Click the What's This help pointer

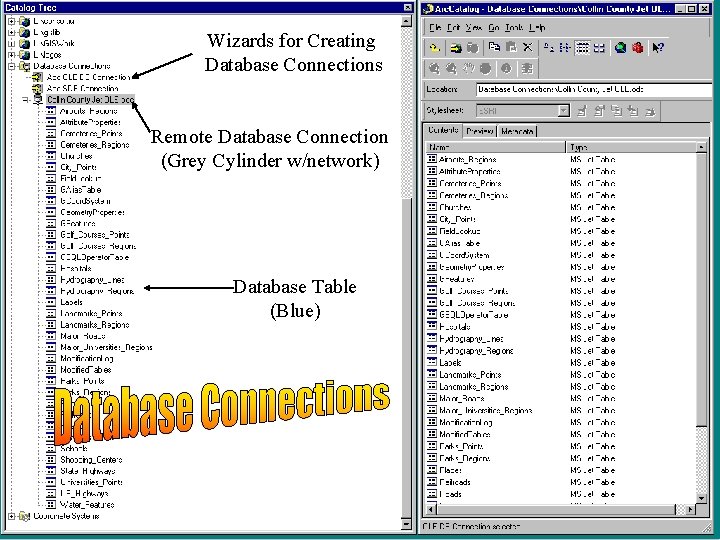(658, 48)
